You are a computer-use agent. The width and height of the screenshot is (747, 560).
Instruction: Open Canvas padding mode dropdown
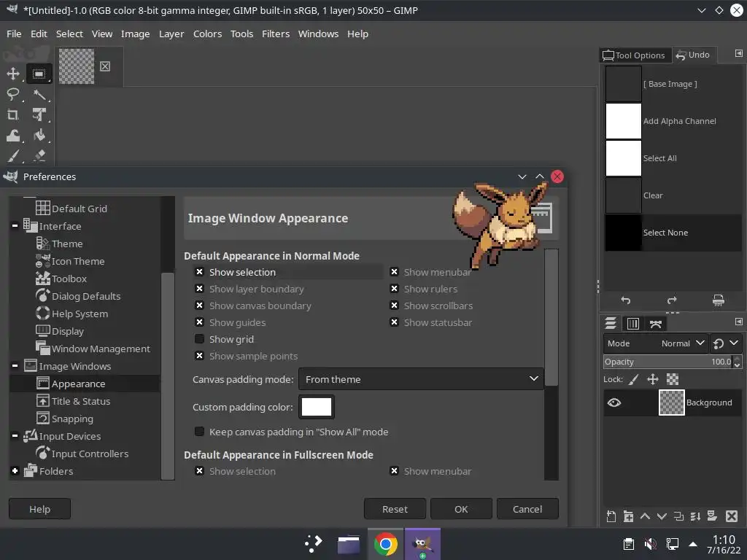[421, 379]
